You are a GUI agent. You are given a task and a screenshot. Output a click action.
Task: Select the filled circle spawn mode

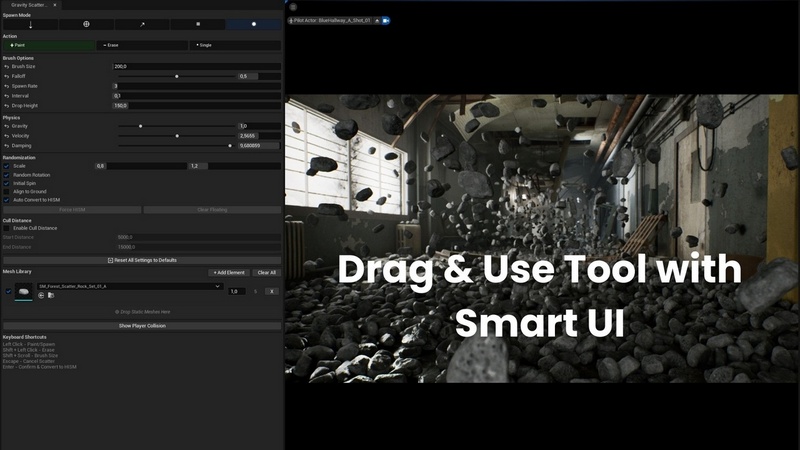point(254,23)
